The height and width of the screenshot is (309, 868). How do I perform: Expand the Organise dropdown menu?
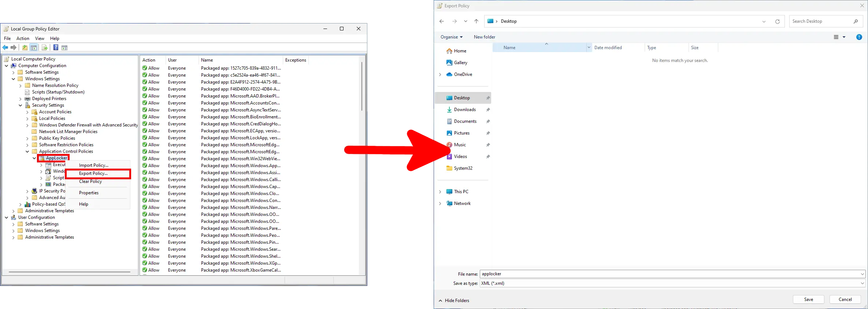(451, 37)
